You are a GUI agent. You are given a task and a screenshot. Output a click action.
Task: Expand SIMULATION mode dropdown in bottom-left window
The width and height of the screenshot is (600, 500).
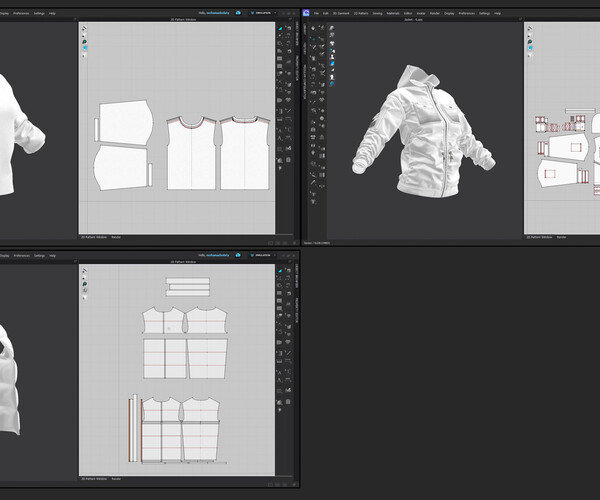tap(262, 255)
